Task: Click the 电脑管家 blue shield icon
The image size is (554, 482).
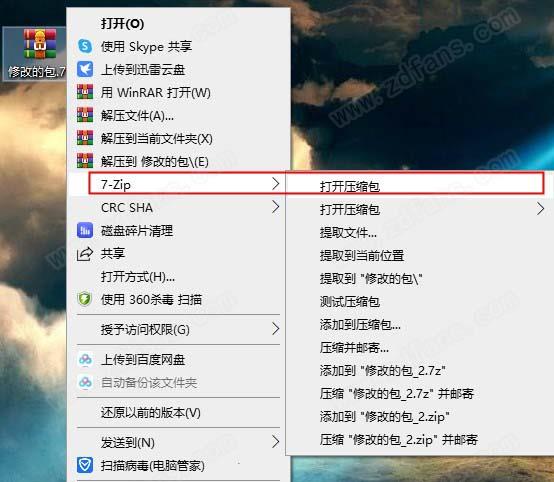Action: pos(85,465)
